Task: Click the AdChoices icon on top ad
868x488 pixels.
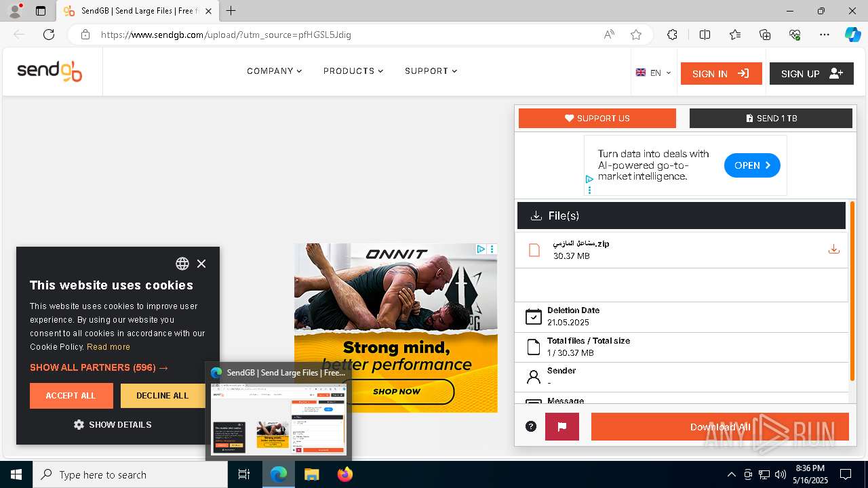Action: coord(589,180)
